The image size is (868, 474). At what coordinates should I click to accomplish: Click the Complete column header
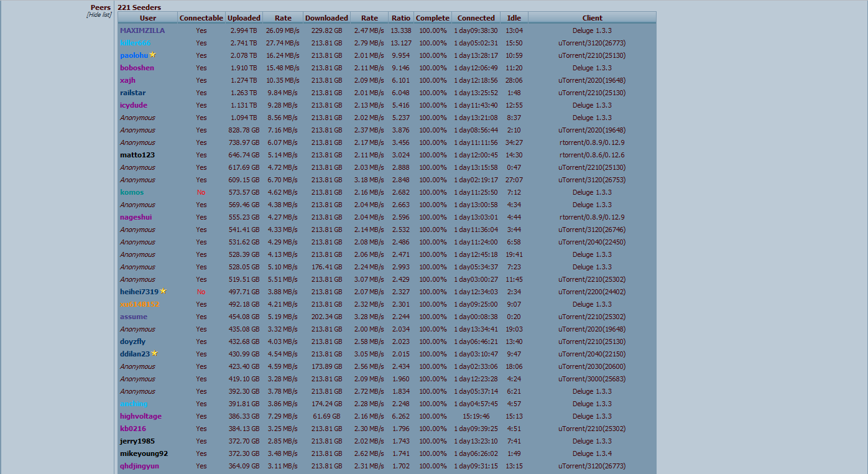(432, 18)
